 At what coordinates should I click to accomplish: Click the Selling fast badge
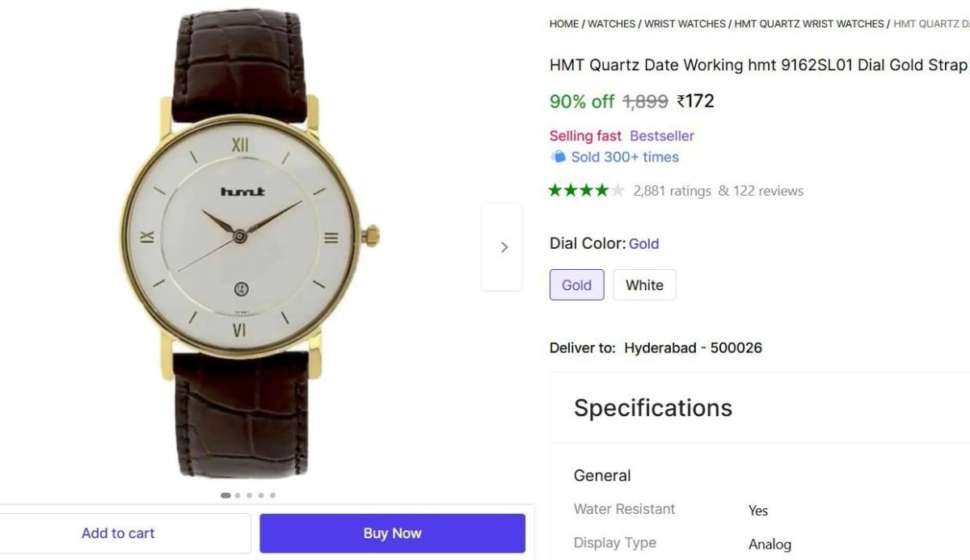coord(585,135)
